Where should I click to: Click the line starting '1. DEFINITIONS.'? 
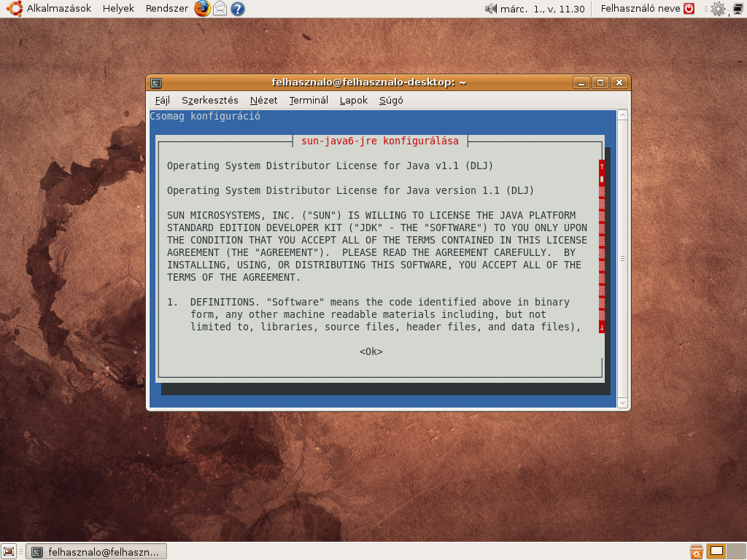[x=368, y=302]
